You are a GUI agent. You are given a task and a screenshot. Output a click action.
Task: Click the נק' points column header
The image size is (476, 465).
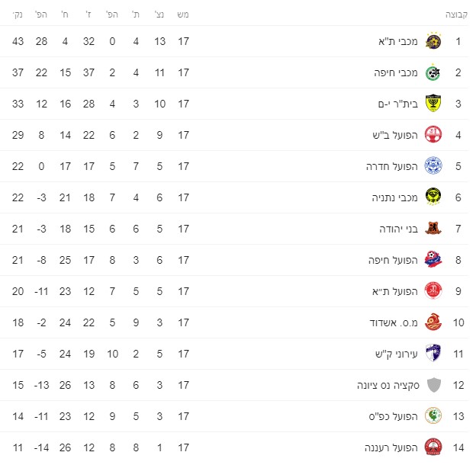(18, 14)
